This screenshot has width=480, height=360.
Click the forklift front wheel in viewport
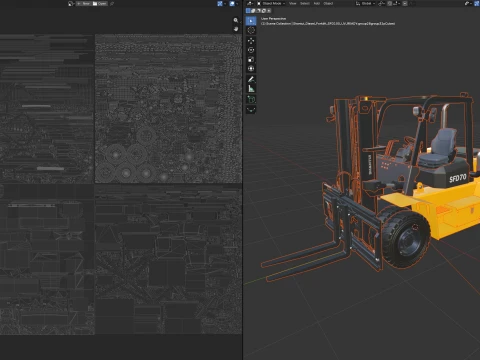click(406, 239)
